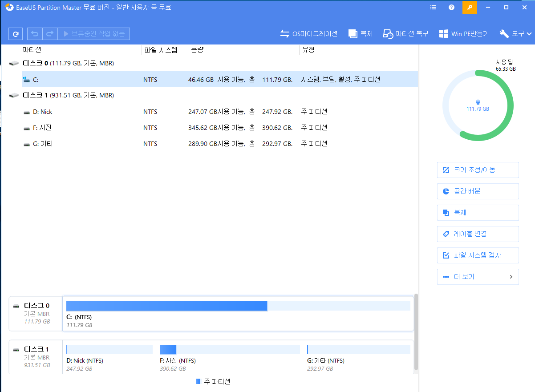Click the 유형 column header
The width and height of the screenshot is (535, 392).
coord(308,50)
